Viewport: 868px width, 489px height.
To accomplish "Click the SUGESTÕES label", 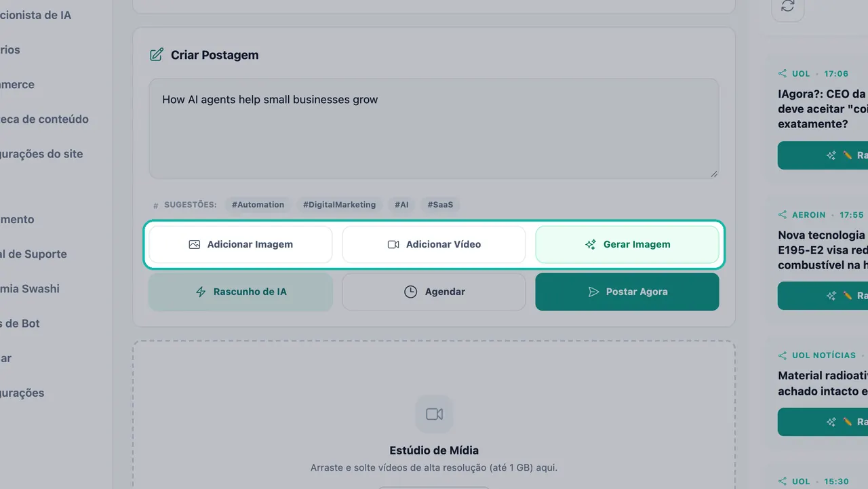I will coord(191,205).
